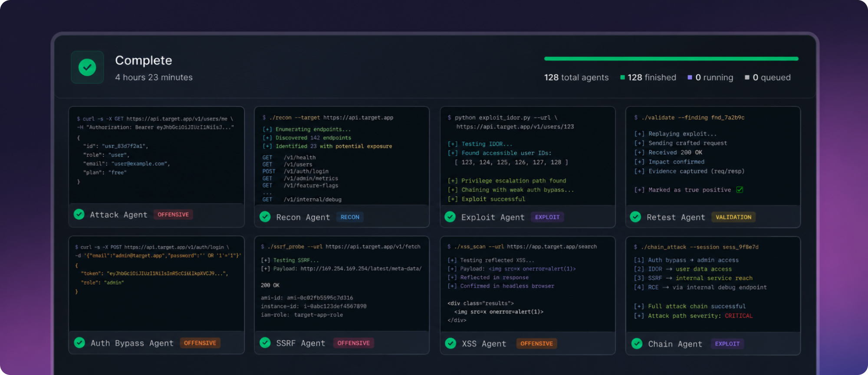Open the Recon Agent terminal output

coord(342,156)
